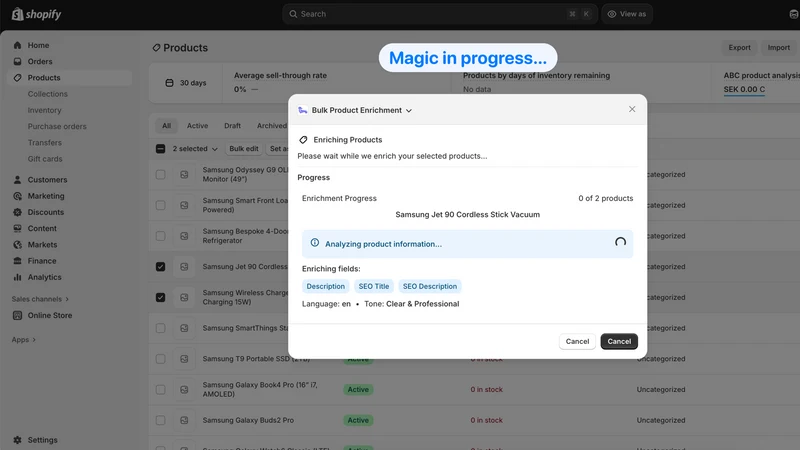
Task: Open Transfers in the sidebar
Action: [44, 143]
